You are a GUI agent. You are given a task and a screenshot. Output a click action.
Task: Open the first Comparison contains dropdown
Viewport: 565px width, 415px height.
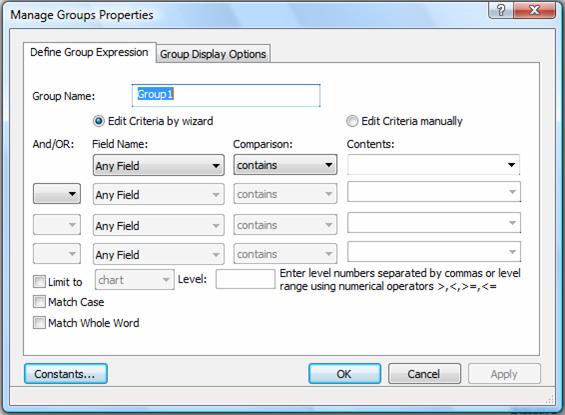[285, 165]
